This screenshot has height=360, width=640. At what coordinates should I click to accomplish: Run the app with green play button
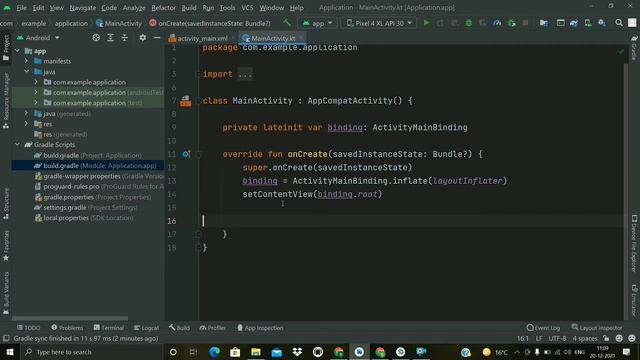pos(426,23)
